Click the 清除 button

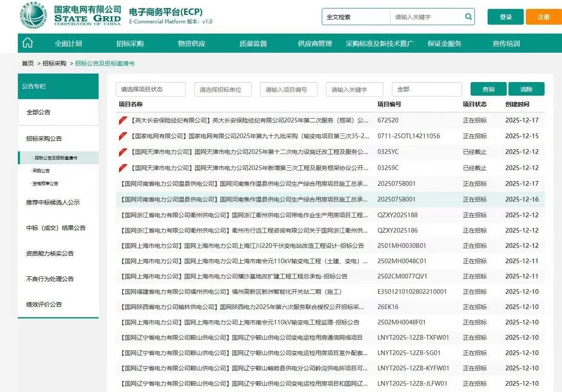pyautogui.click(x=526, y=89)
